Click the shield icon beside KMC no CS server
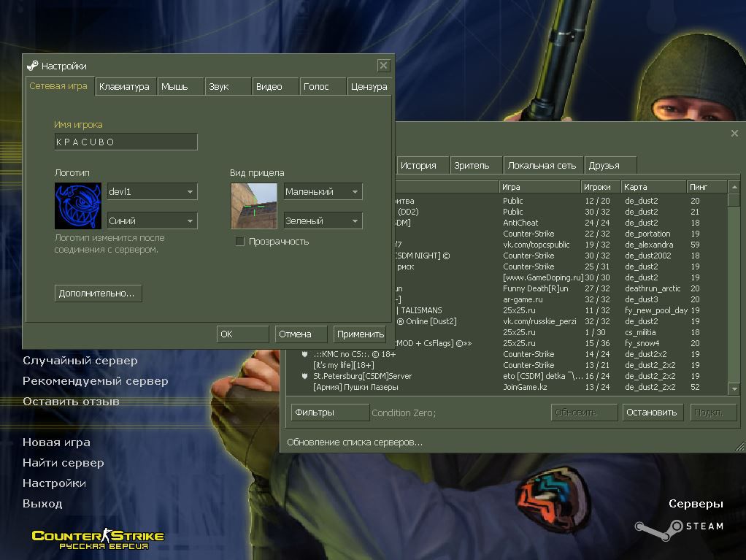The height and width of the screenshot is (560, 746). (305, 354)
